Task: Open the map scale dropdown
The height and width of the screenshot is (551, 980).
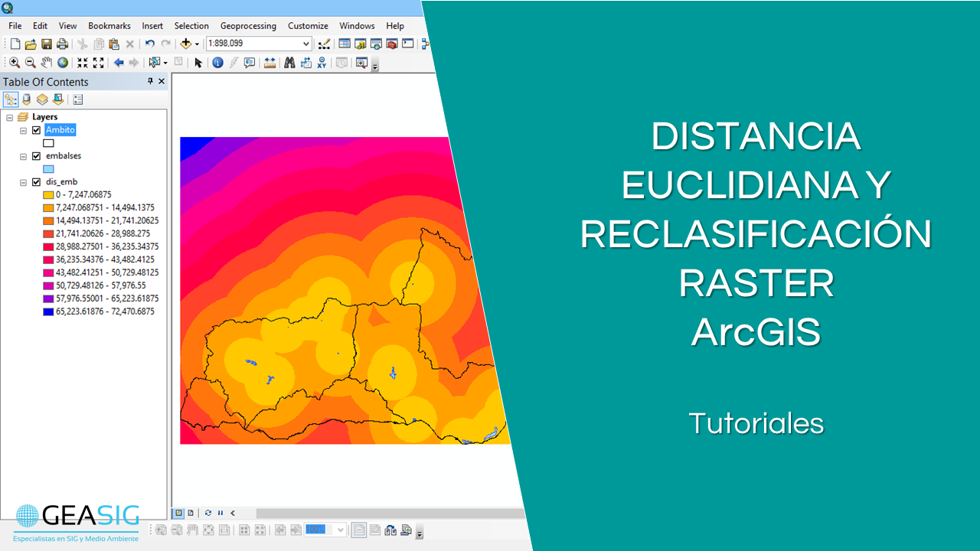Action: pos(306,44)
